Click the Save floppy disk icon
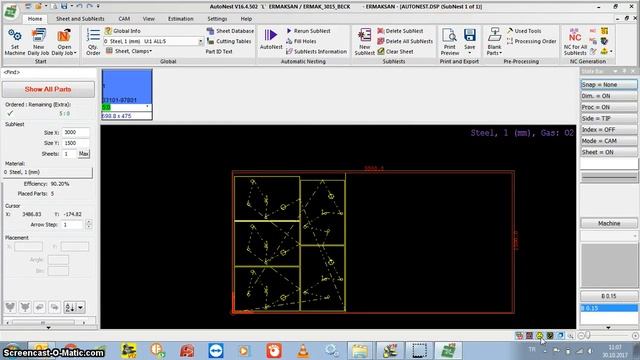This screenshot has height=360, width=640. point(470,35)
